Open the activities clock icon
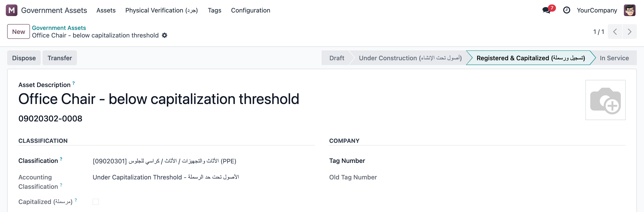Viewport: 644px width, 212px height. (566, 10)
